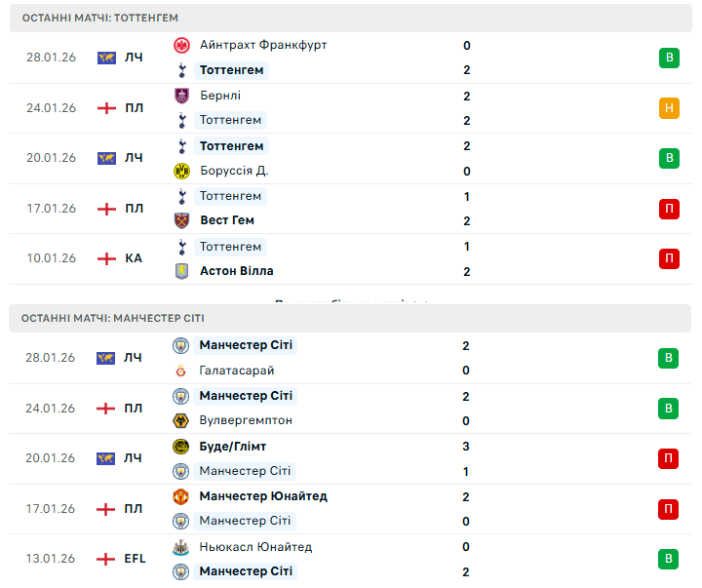This screenshot has height=588, width=702.
Task: Click the Aston Villa club crest
Action: [x=181, y=271]
